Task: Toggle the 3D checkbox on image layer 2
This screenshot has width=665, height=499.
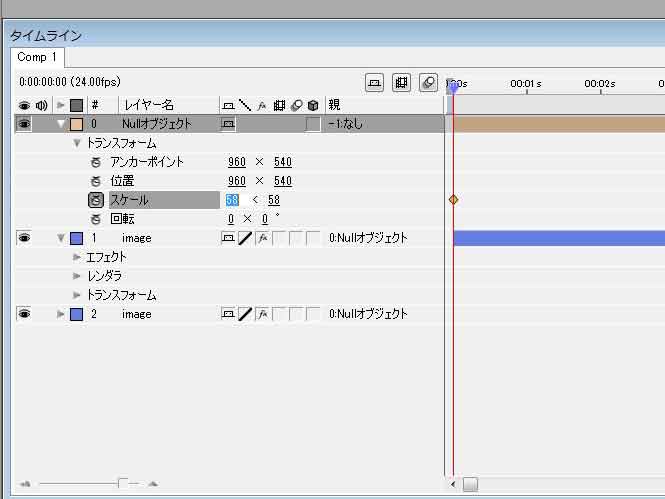Action: (313, 314)
